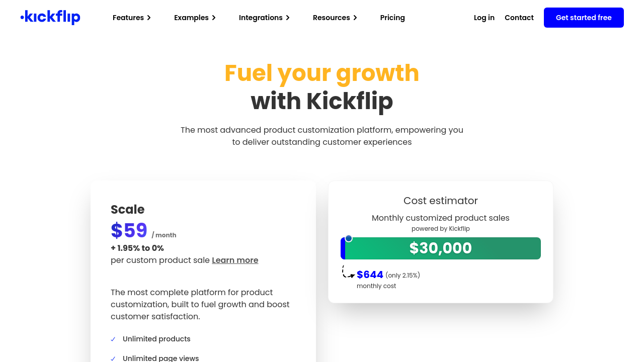This screenshot has height=362, width=644.
Task: Follow the Learn more link
Action: (x=235, y=260)
